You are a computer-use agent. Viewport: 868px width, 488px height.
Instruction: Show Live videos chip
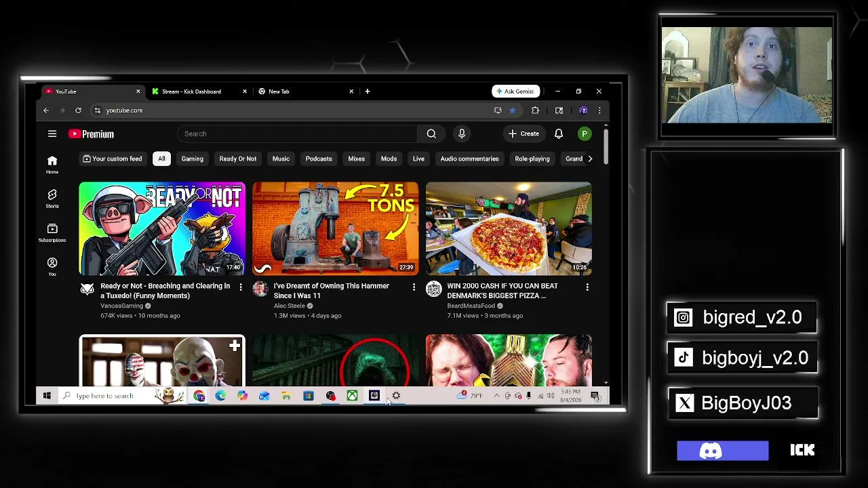[x=418, y=159]
